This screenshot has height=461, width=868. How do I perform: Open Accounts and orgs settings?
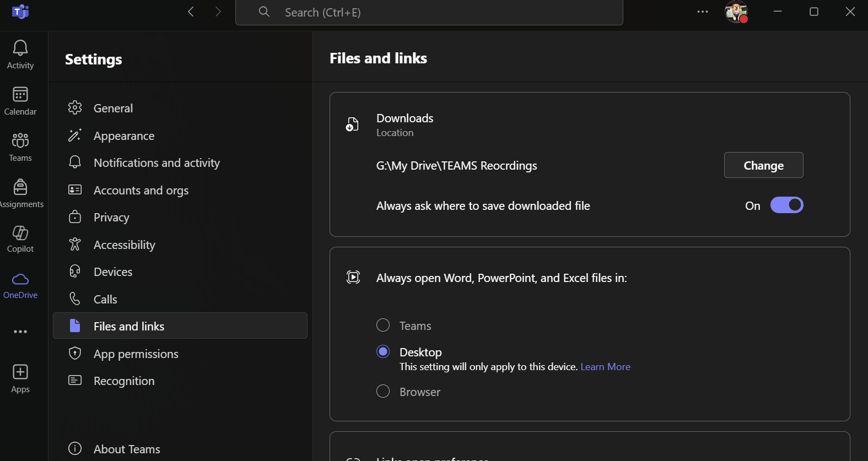pyautogui.click(x=180, y=190)
